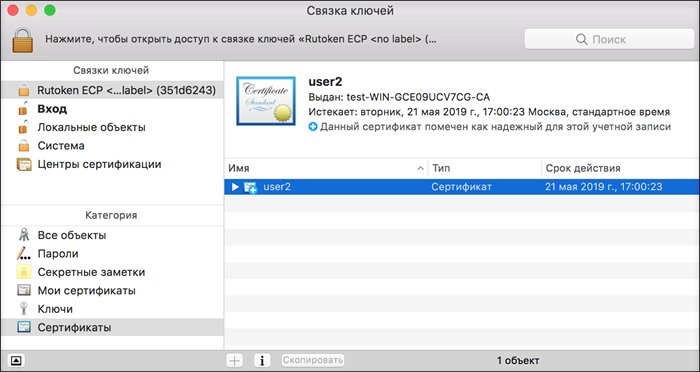The width and height of the screenshot is (700, 372).
Task: Click key icon beside Ключи
Action: click(24, 309)
